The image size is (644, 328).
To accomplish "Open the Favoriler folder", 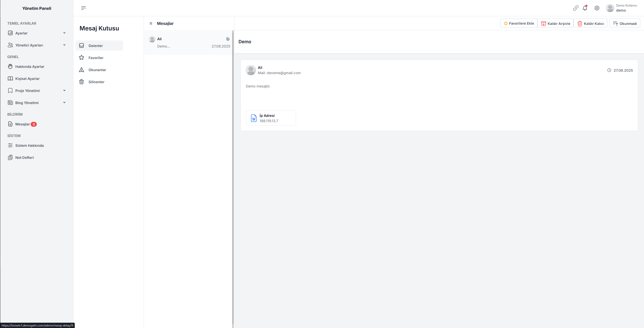I will click(x=96, y=58).
